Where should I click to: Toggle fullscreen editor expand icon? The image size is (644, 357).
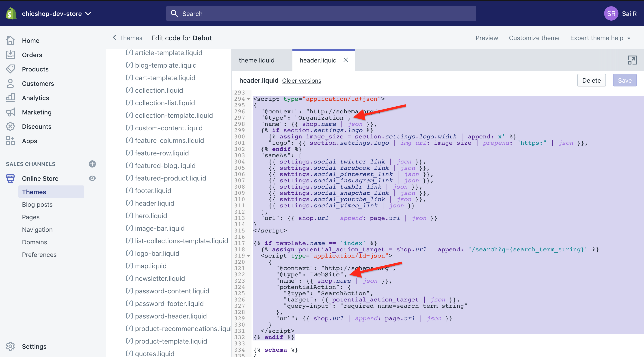632,60
